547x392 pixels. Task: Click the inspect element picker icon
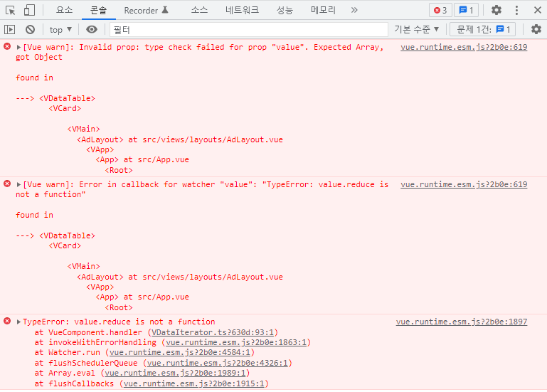coord(11,10)
